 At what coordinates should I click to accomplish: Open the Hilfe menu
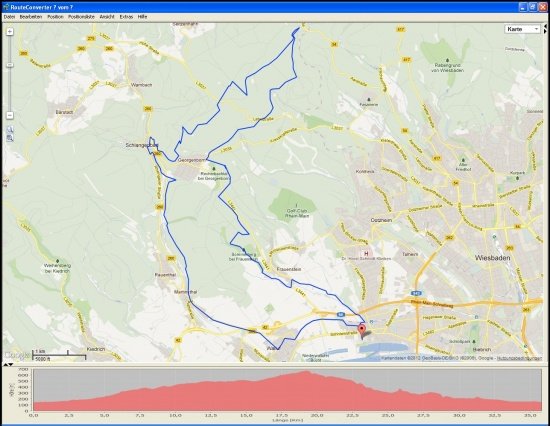[x=142, y=16]
